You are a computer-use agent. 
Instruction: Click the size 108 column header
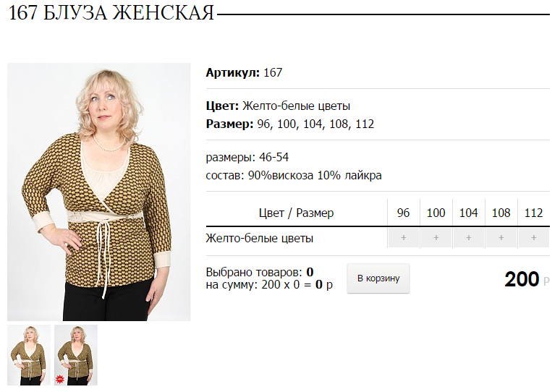pos(501,213)
